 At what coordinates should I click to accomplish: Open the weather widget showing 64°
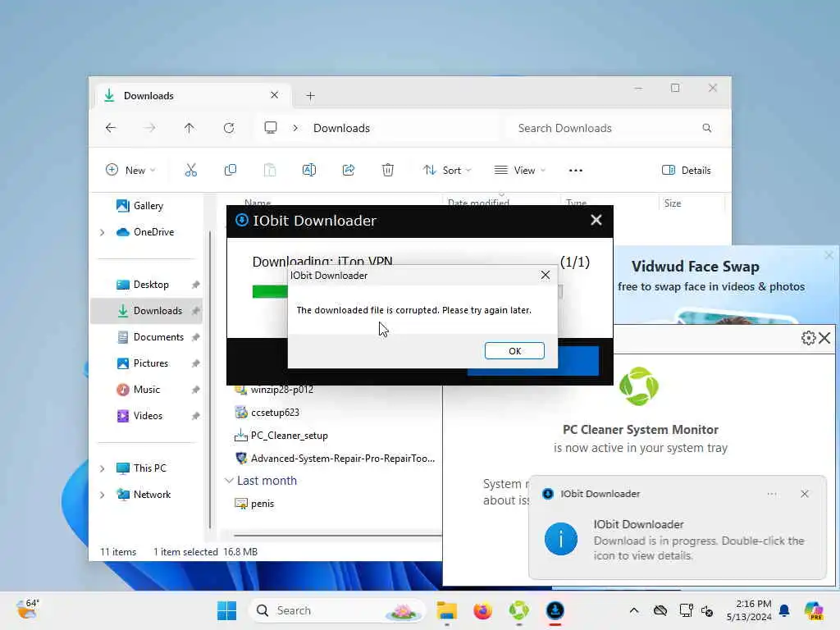pos(28,609)
